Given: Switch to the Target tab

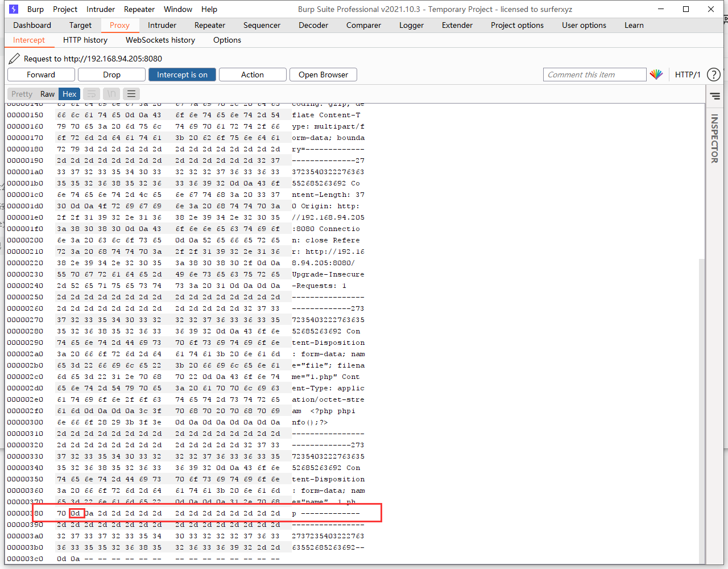Looking at the screenshot, I should tap(80, 25).
